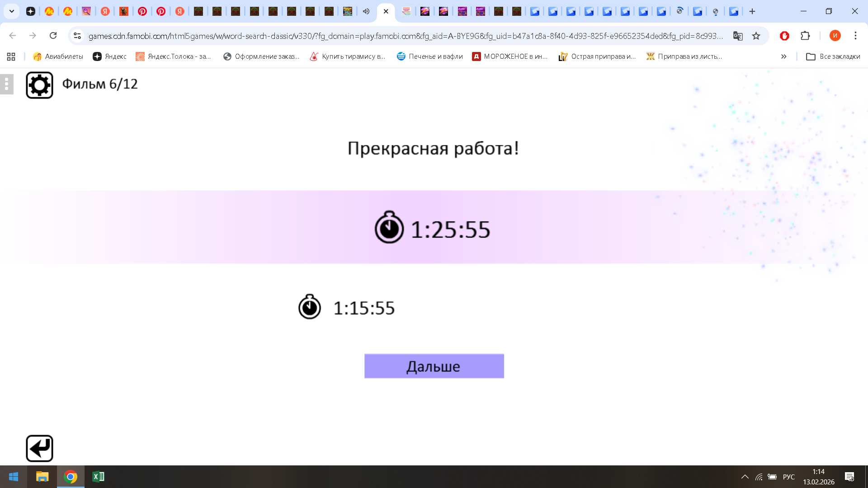
Task: Show hidden icons in the system tray
Action: 745,477
